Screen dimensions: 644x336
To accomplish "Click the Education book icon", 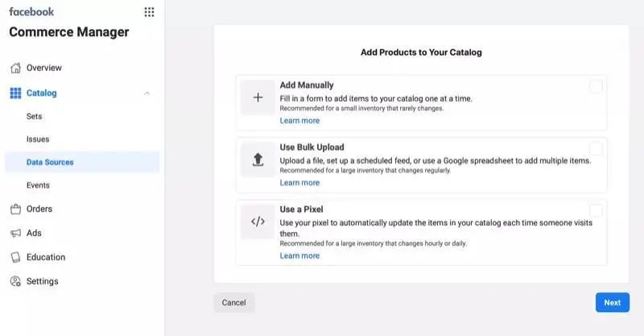I will point(15,258).
